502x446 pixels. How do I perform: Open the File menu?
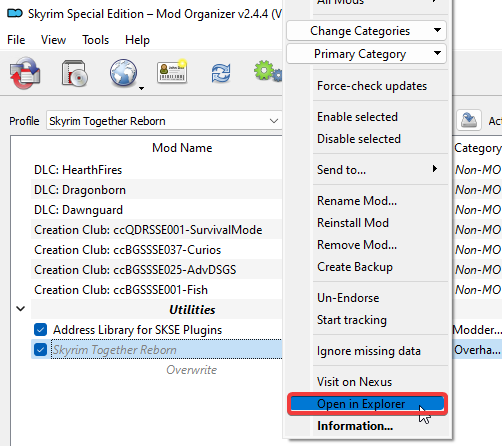16,40
